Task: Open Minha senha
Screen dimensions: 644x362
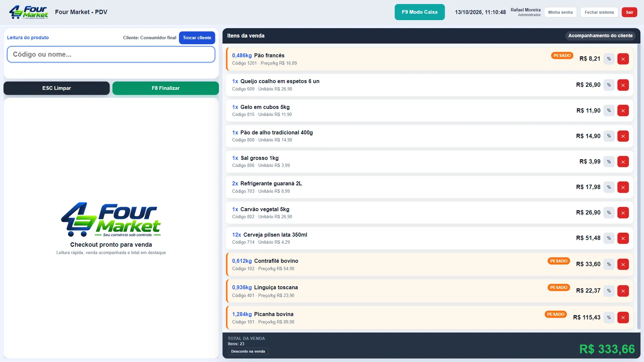Action: click(560, 12)
